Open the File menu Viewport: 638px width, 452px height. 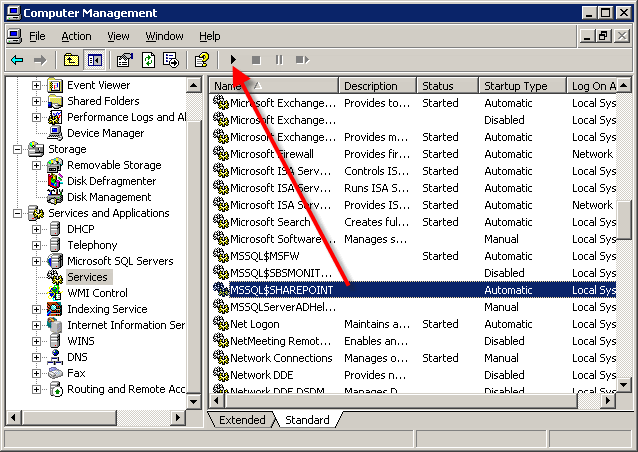37,36
